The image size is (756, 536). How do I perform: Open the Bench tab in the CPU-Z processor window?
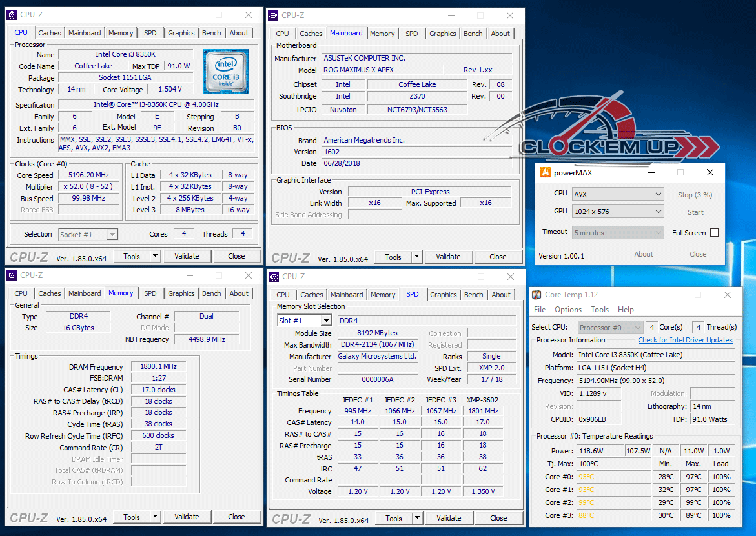[212, 33]
